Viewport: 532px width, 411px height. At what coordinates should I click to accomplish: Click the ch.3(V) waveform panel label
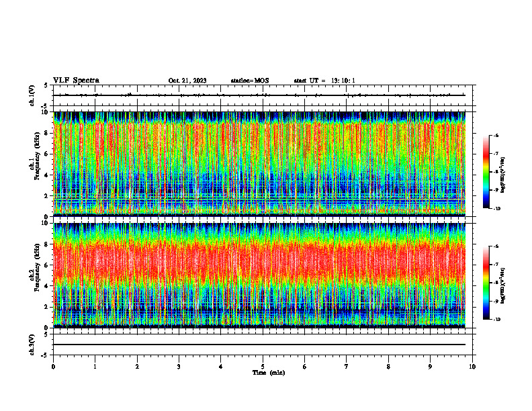tap(32, 345)
